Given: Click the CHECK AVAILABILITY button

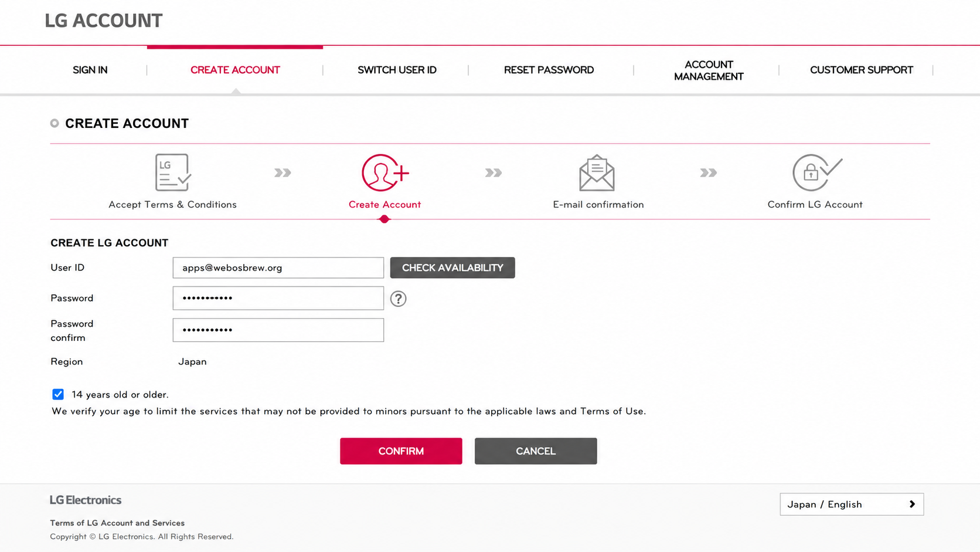Looking at the screenshot, I should tap(452, 267).
